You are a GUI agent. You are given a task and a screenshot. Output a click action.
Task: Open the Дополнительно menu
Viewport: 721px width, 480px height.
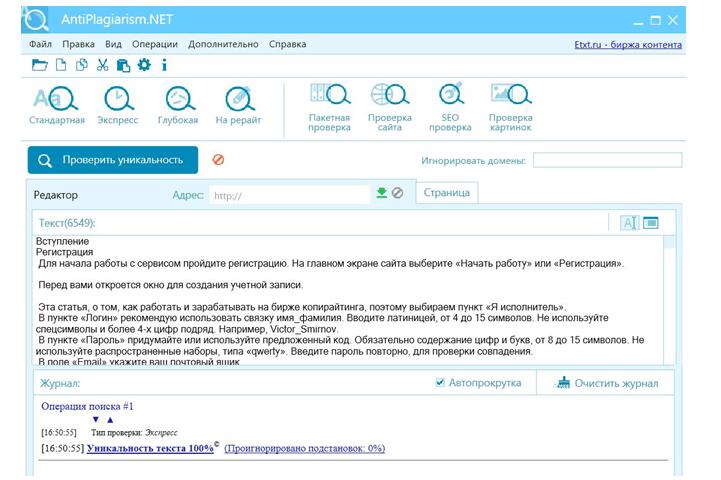coord(223,44)
